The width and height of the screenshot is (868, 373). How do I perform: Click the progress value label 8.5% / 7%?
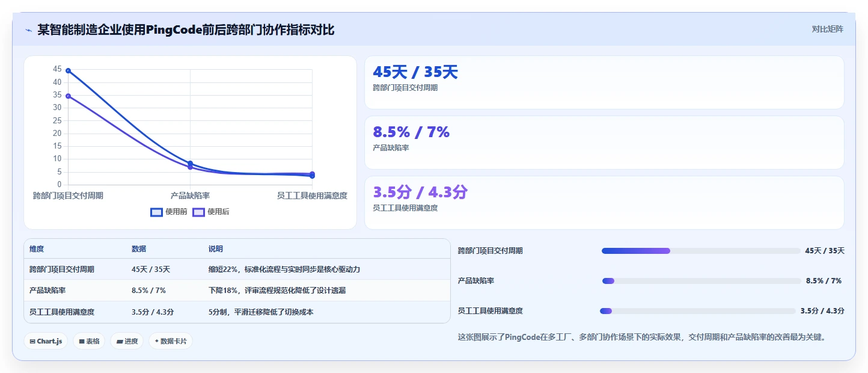[x=824, y=281]
